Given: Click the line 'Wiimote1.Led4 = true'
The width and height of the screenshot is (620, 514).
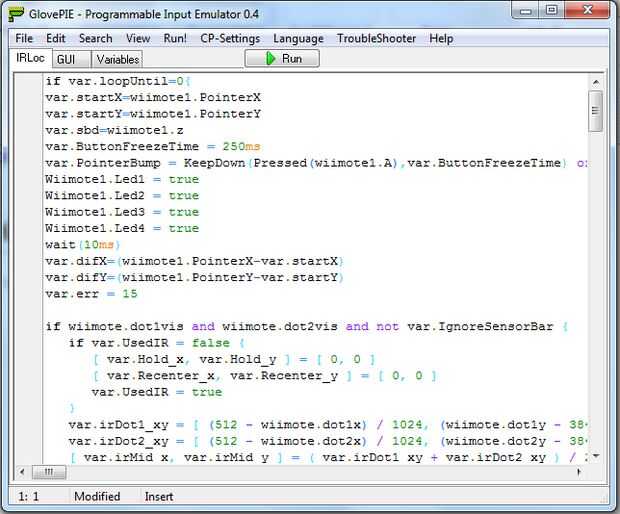Looking at the screenshot, I should (x=122, y=228).
